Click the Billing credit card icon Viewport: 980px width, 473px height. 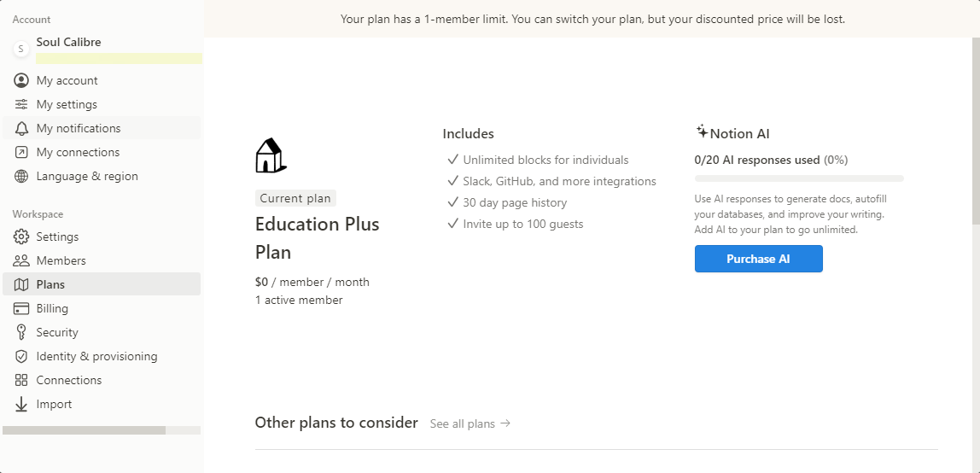click(21, 309)
